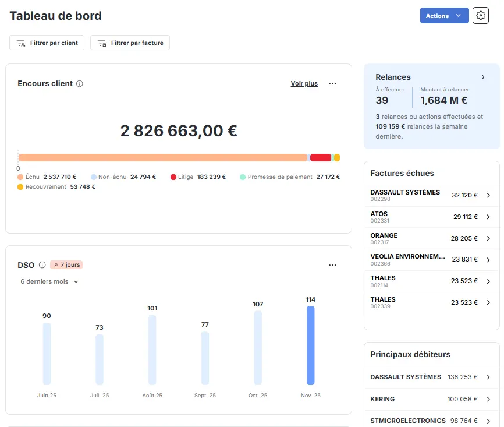The height and width of the screenshot is (427, 504).
Task: Open the Actions dropdown
Action: 444,15
